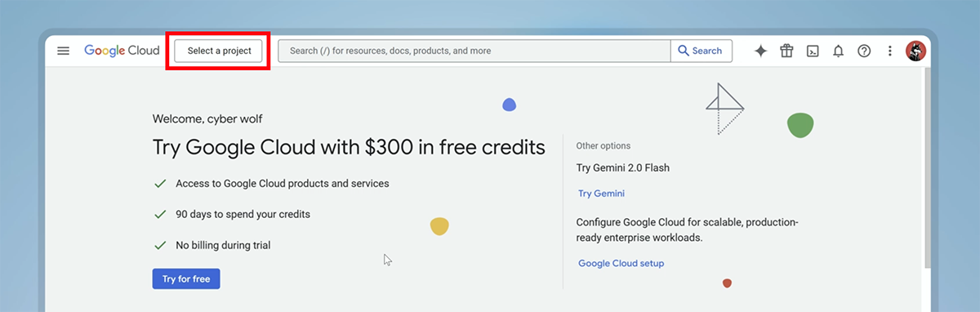Open the hamburger navigation menu
The image size is (980, 312).
click(x=63, y=51)
